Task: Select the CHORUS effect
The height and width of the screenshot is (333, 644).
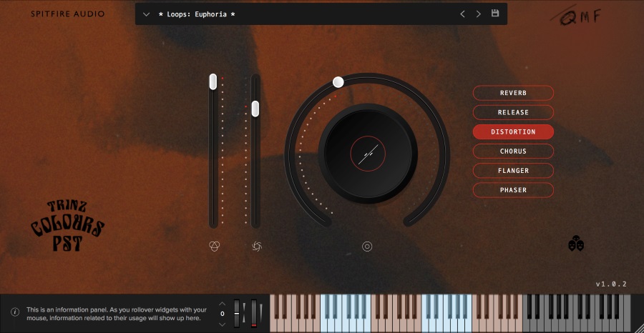Action: click(513, 151)
